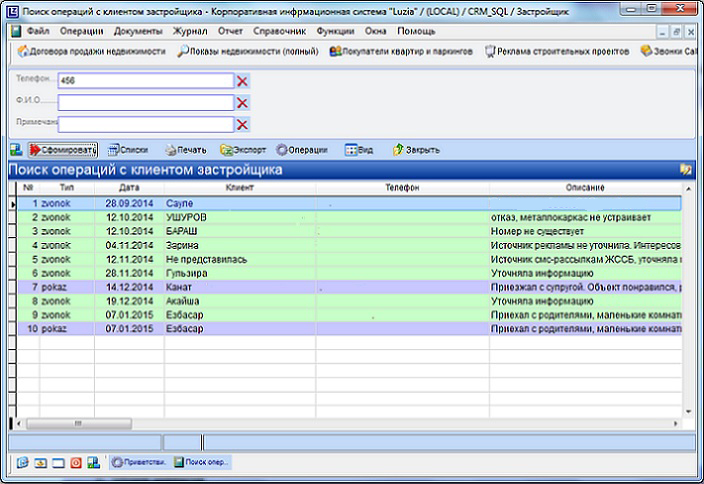Open Показы недвижимости (полный) shortcut
The height and width of the screenshot is (484, 704).
(x=247, y=51)
